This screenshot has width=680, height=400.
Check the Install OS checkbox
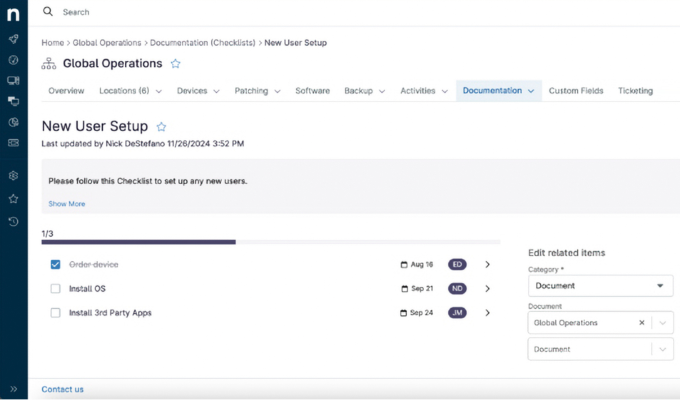(x=56, y=289)
